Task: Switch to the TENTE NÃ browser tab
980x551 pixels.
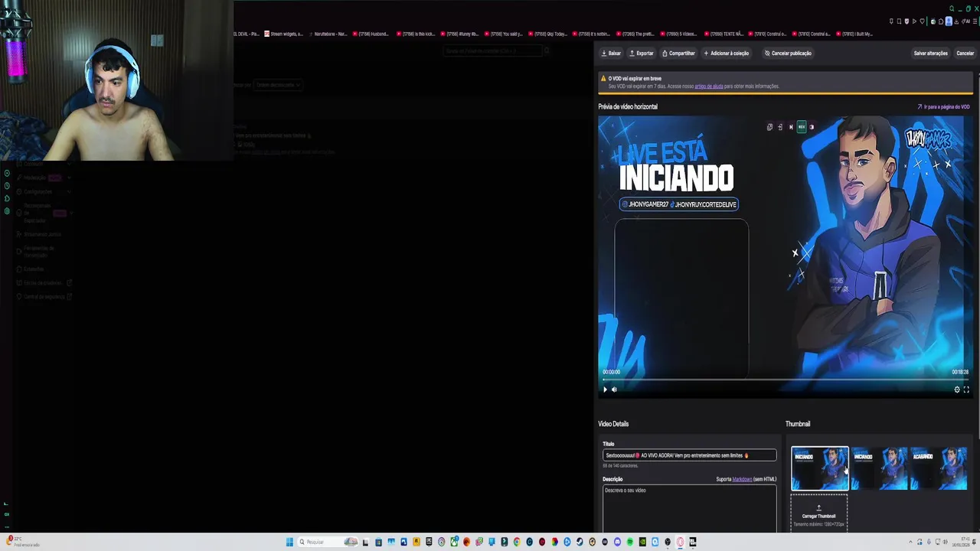Action: click(x=724, y=34)
